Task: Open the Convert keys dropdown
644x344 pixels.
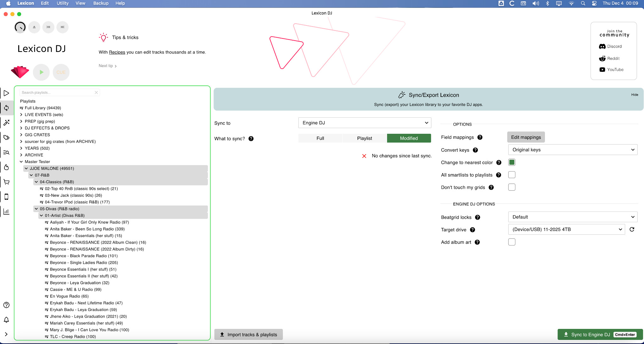Action: click(x=573, y=150)
